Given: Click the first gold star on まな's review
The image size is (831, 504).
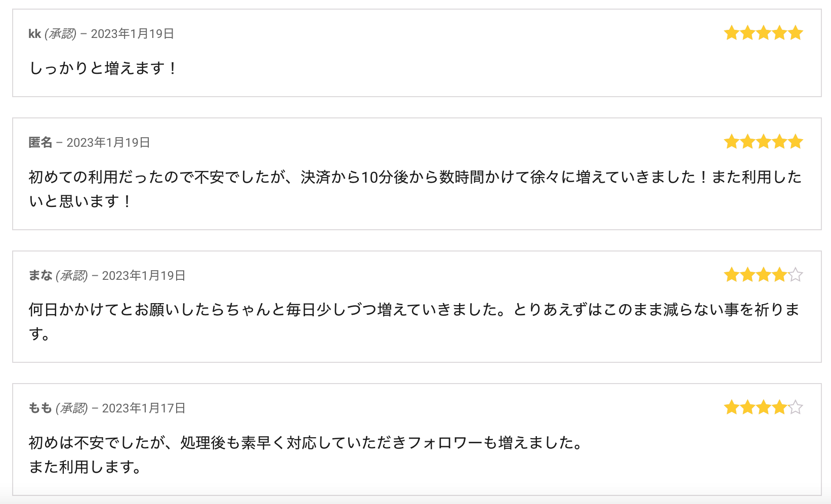Looking at the screenshot, I should [x=732, y=275].
